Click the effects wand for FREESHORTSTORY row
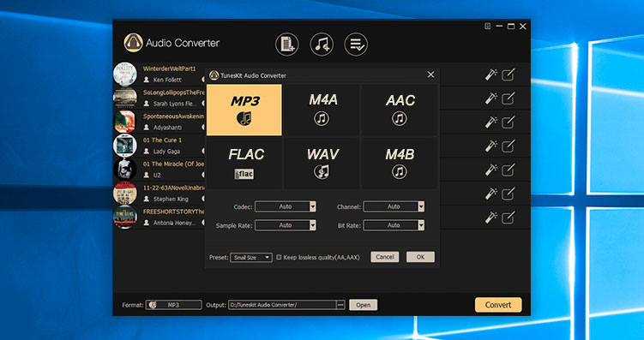This screenshot has width=644, height=340. (491, 218)
